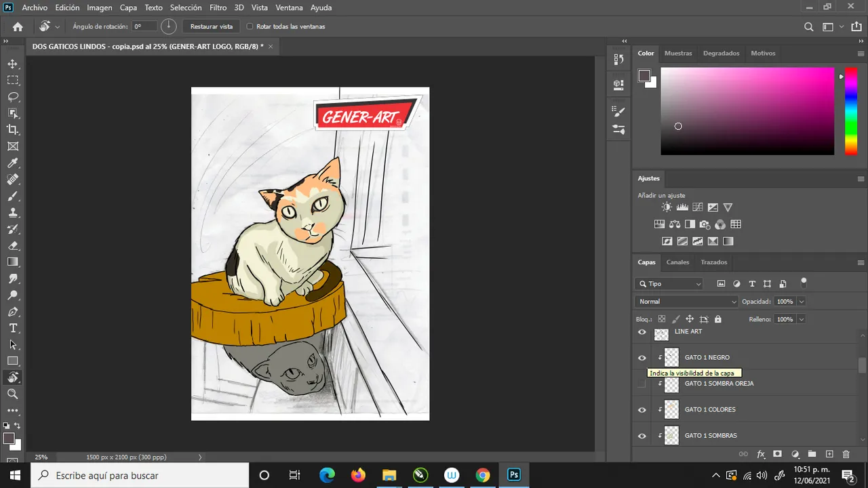This screenshot has width=868, height=488.
Task: Add a Vibrance adjustment
Action: pos(728,207)
